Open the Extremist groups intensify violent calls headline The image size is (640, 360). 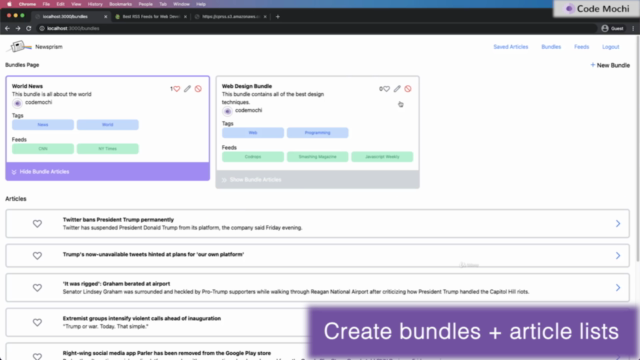142,318
